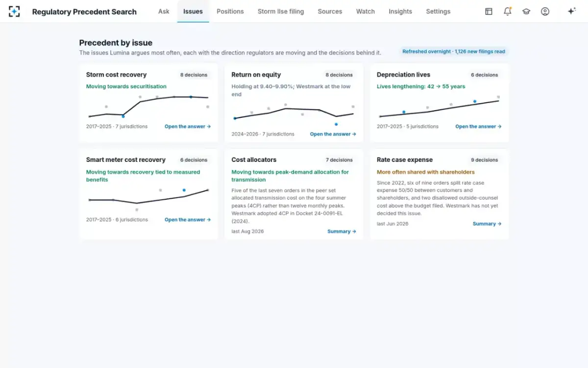Click the graduation cap learning icon
588x368 pixels.
tap(526, 11)
